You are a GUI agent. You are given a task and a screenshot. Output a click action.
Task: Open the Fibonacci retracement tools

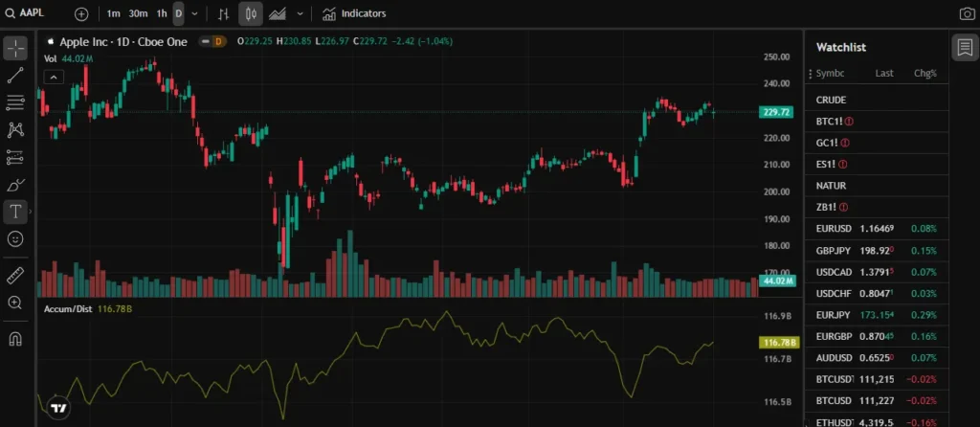coord(15,102)
